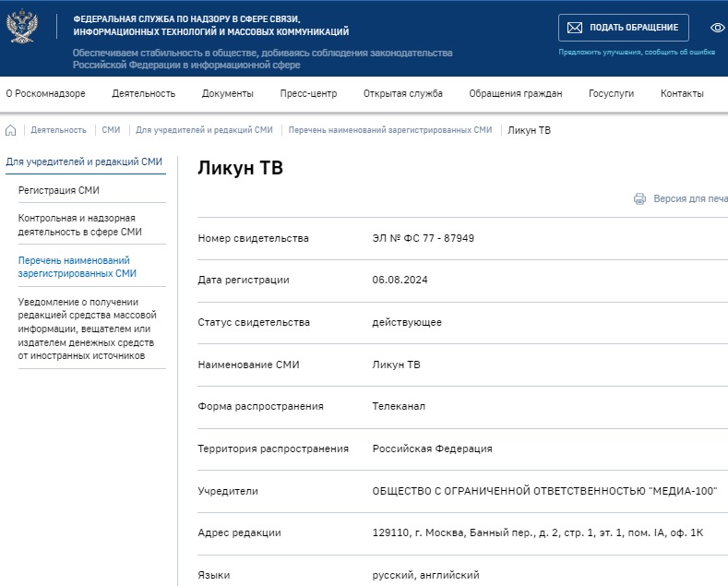Open the 'Обращения граждан' menu item

click(x=516, y=94)
